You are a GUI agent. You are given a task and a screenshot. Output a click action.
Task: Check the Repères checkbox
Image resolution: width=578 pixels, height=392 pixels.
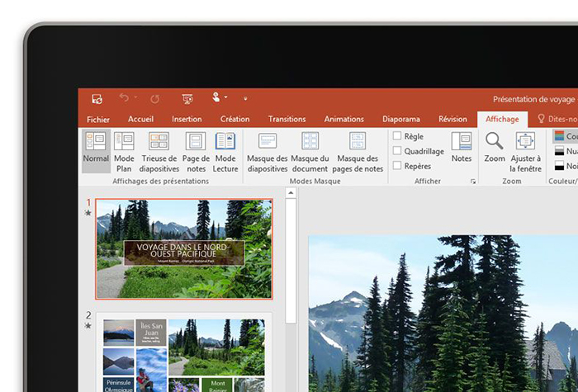coord(397,166)
